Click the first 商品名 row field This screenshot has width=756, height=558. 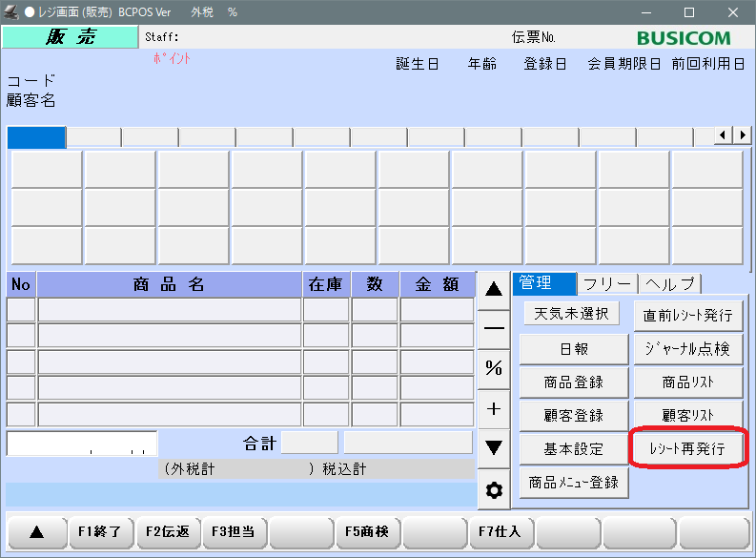point(169,310)
